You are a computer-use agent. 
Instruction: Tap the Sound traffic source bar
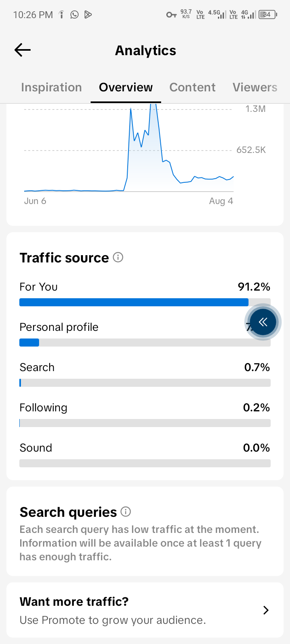pos(145,463)
